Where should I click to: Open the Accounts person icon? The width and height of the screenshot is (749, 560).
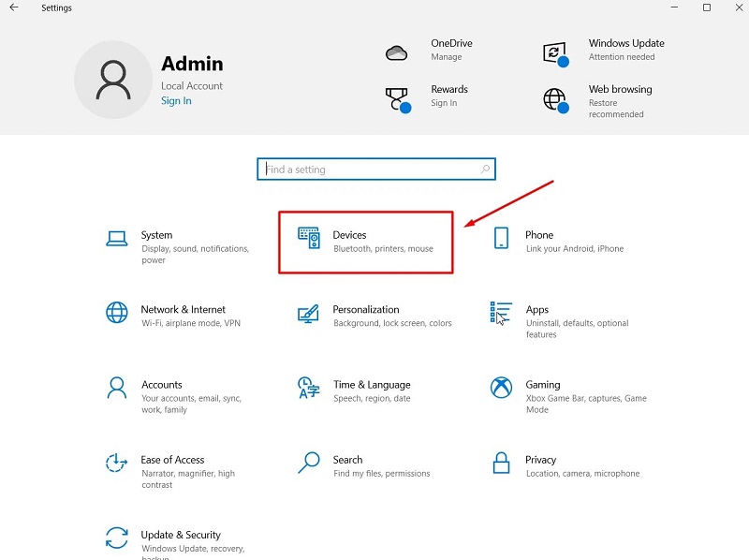pos(116,387)
